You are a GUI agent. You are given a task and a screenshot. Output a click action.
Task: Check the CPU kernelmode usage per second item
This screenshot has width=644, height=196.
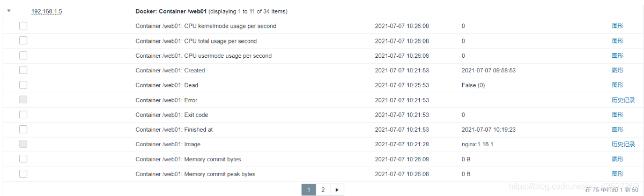(23, 26)
